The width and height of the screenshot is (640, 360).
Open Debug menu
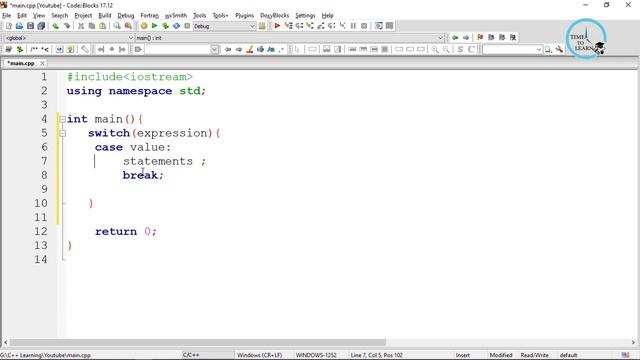point(126,16)
